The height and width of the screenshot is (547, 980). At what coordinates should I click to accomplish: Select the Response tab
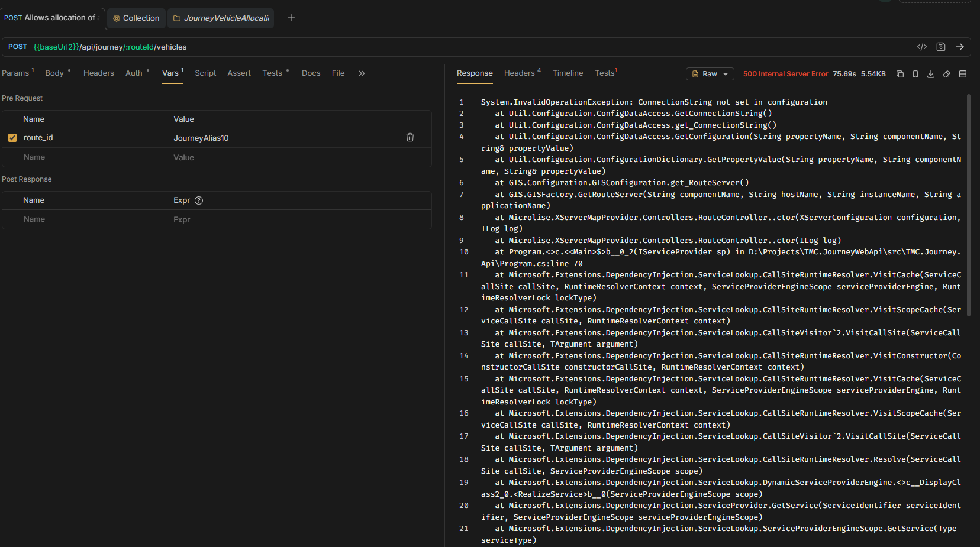pos(475,73)
